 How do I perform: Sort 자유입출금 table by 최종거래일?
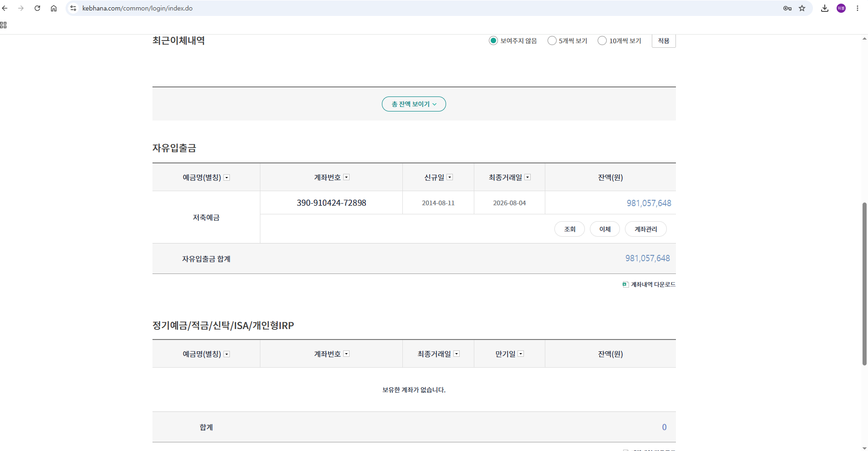tap(528, 177)
